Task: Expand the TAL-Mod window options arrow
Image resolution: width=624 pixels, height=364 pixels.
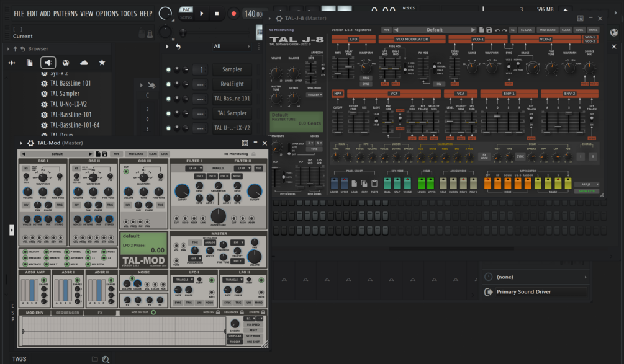Action: click(x=21, y=143)
